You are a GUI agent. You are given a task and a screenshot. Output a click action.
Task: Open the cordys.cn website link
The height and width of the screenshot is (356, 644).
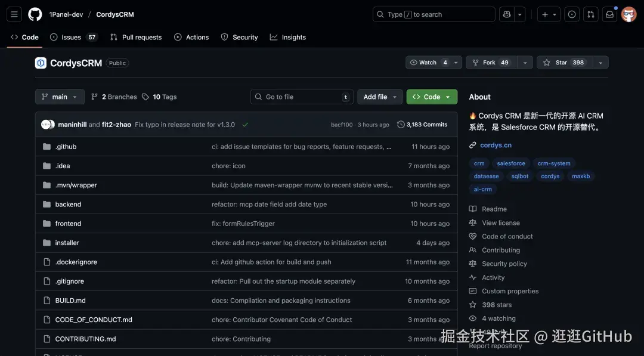[496, 145]
